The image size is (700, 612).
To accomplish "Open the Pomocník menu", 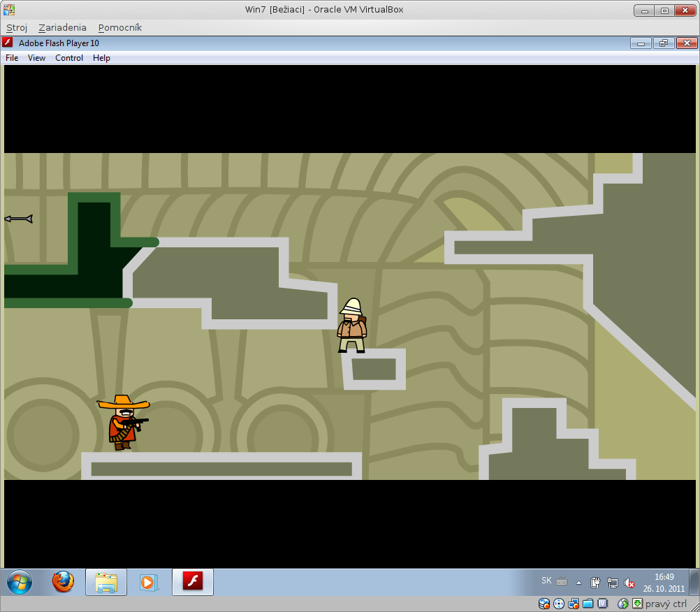I will coord(120,28).
